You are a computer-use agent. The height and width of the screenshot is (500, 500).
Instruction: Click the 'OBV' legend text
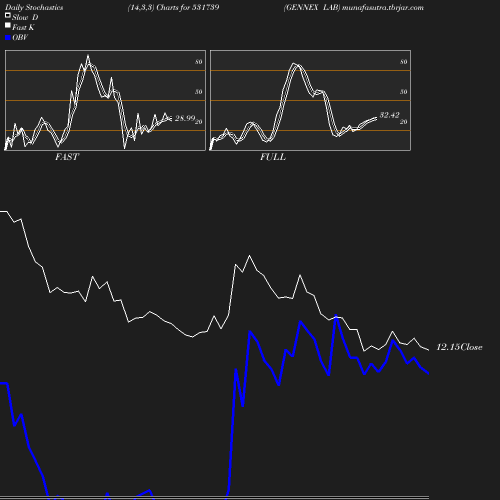[20, 38]
